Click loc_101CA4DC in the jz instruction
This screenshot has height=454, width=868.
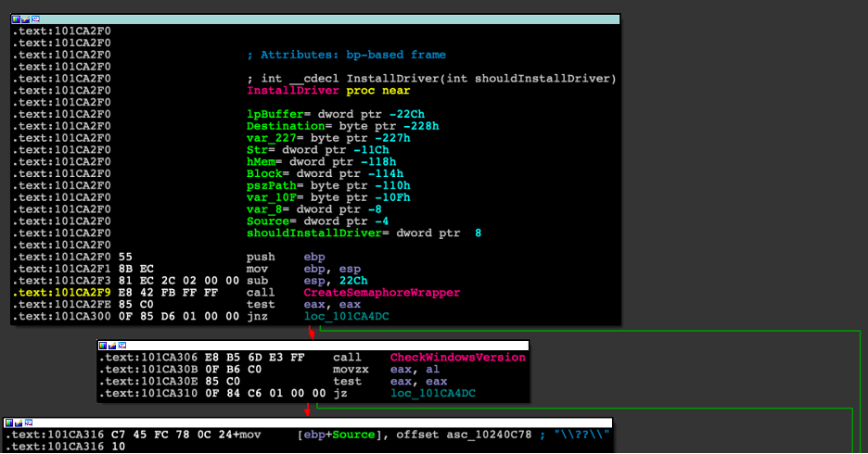click(433, 393)
